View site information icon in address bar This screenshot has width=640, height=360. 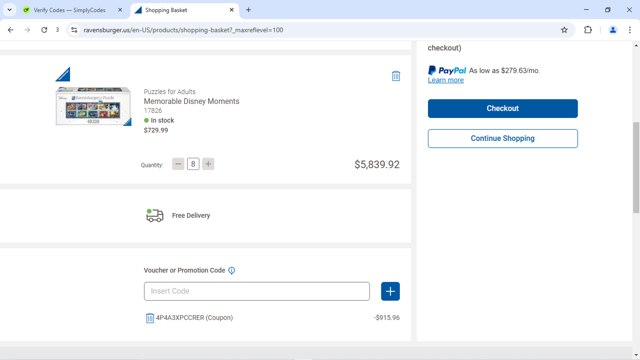point(74,30)
